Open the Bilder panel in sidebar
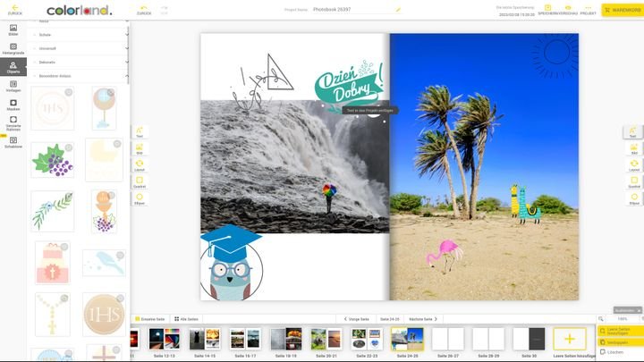Image resolution: width=644 pixels, height=362 pixels. pyautogui.click(x=13, y=29)
